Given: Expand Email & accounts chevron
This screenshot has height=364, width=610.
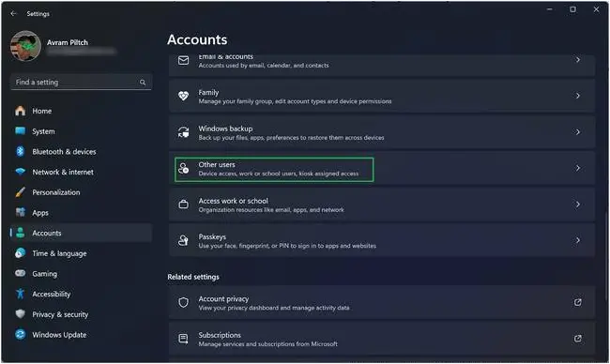Looking at the screenshot, I should 578,60.
